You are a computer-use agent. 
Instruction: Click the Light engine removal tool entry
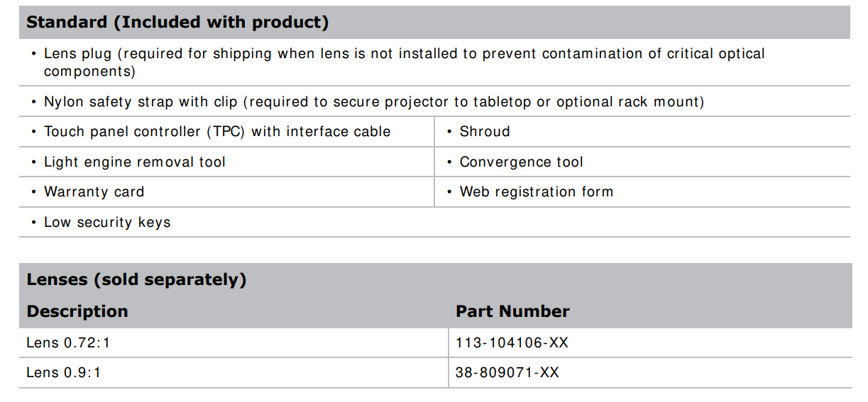click(134, 162)
